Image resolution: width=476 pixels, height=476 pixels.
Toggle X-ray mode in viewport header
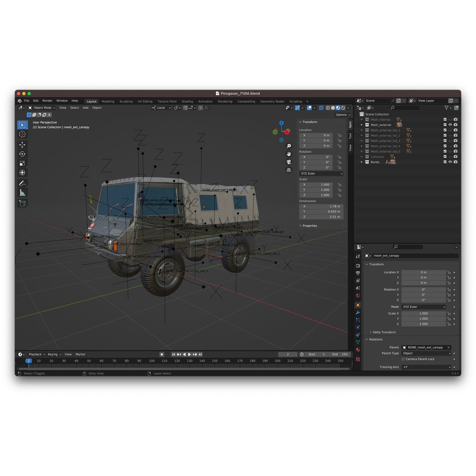point(321,108)
